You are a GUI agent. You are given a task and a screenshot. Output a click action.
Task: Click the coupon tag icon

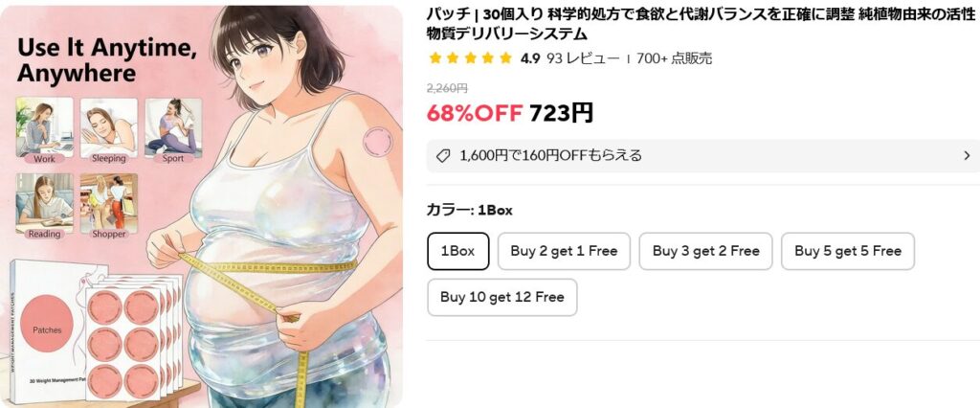point(442,156)
